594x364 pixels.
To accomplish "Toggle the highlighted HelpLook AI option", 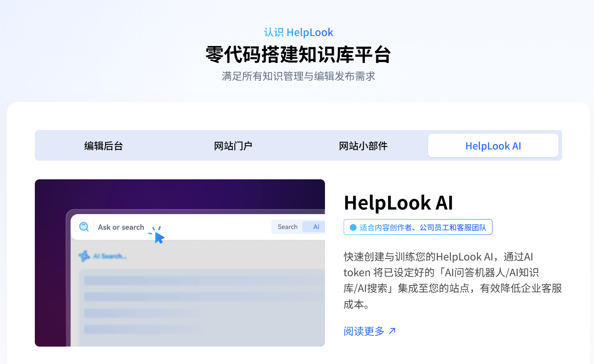I will point(493,145).
